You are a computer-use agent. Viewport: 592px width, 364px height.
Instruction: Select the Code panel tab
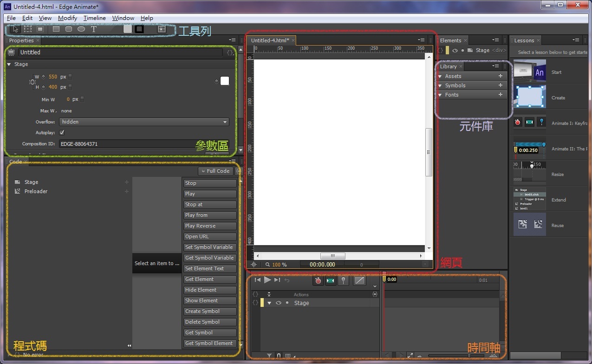16,162
